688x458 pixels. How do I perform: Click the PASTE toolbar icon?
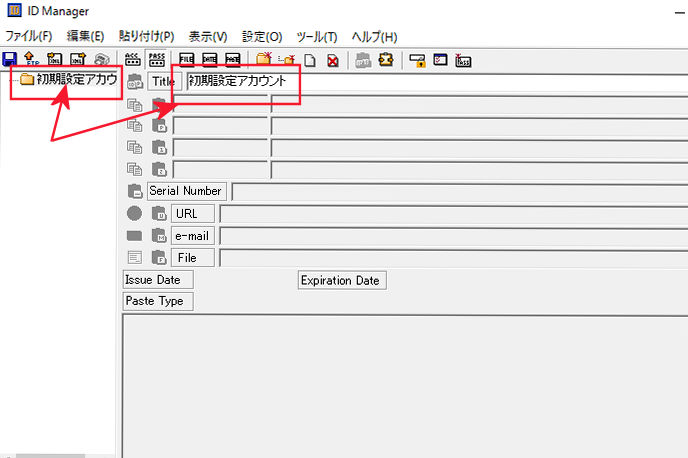pyautogui.click(x=233, y=59)
